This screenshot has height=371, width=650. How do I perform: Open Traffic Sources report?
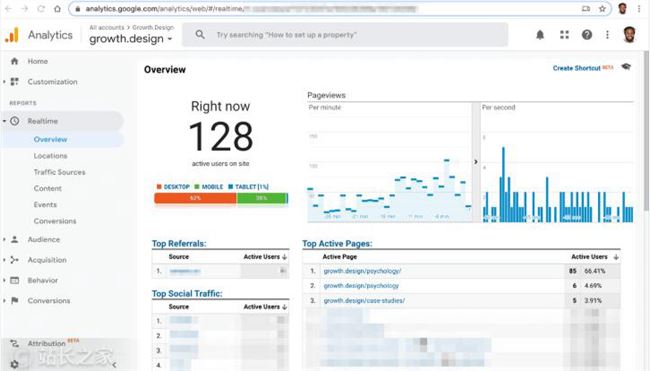pos(60,172)
